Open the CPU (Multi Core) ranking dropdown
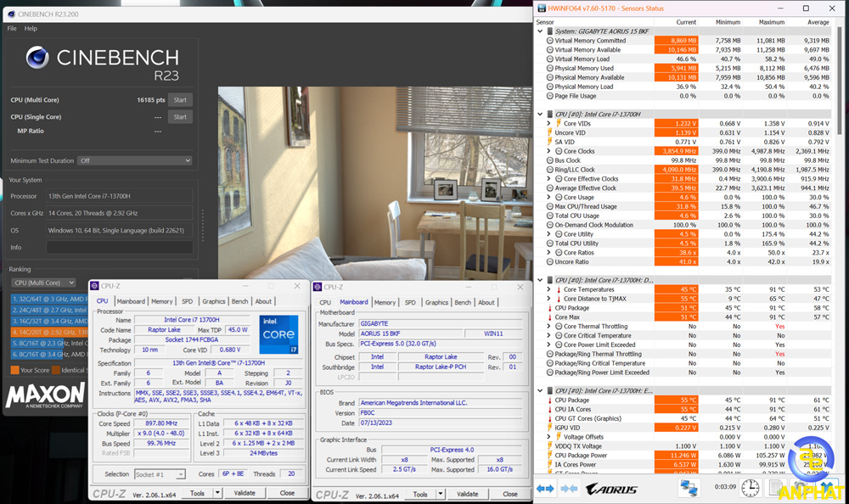 [x=44, y=283]
